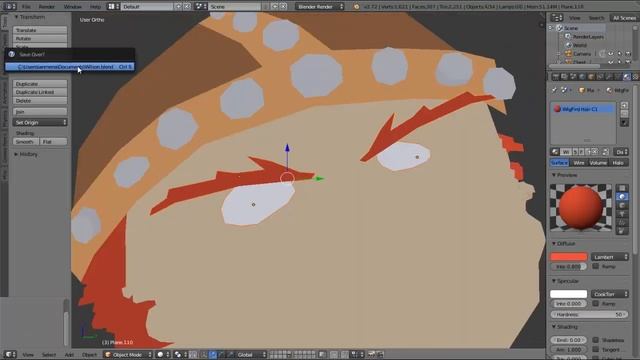Toggle the Shadeless checkbox
The height and width of the screenshot is (360, 640).
[x=596, y=340]
